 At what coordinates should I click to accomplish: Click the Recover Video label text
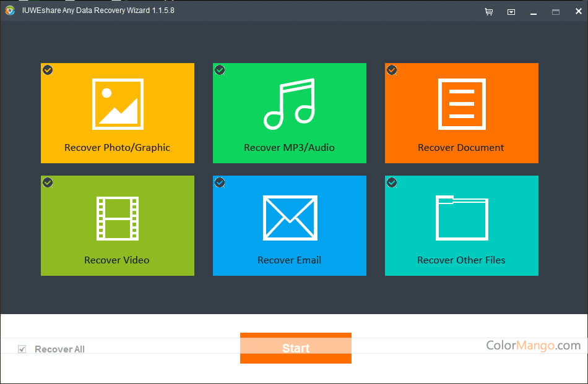[117, 260]
